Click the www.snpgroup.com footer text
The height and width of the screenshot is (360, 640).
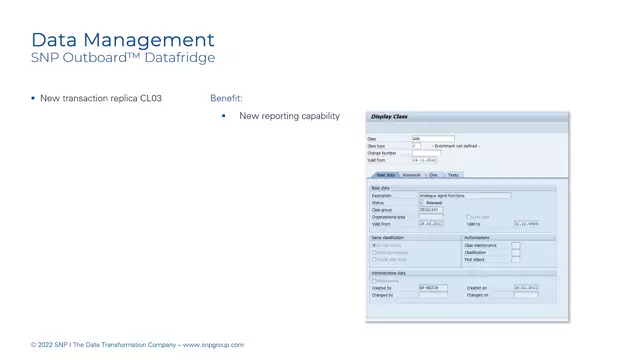(x=213, y=345)
